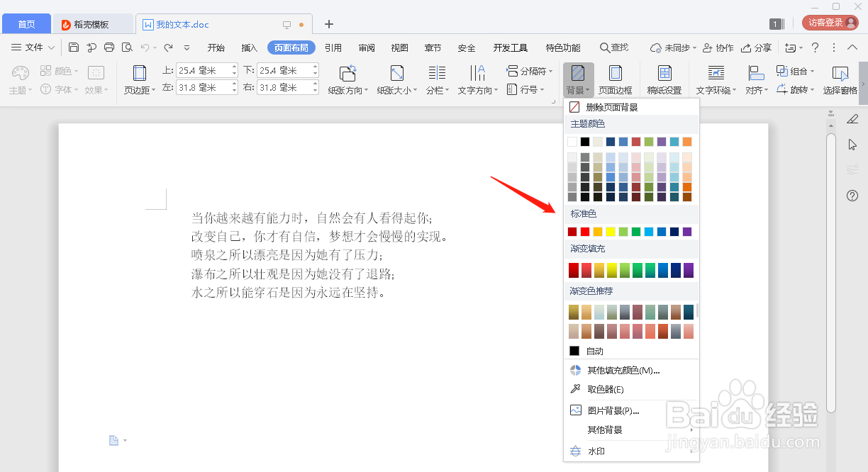
Task: Click the 协作 collaborate button
Action: coord(718,47)
